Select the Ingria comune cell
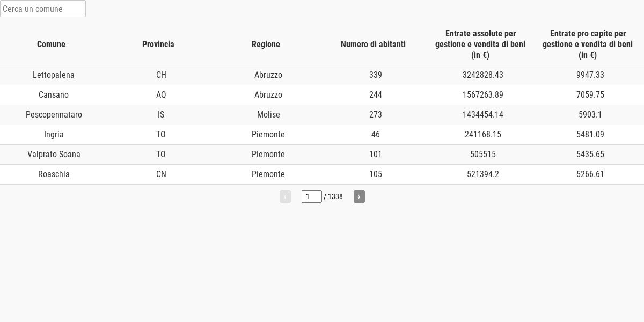This screenshot has width=644, height=322. click(54, 135)
